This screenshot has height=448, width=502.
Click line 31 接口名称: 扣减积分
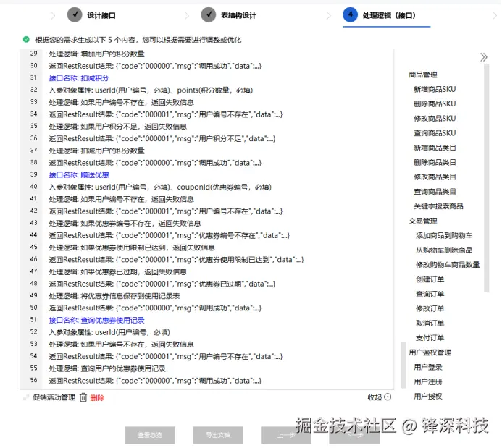point(79,78)
